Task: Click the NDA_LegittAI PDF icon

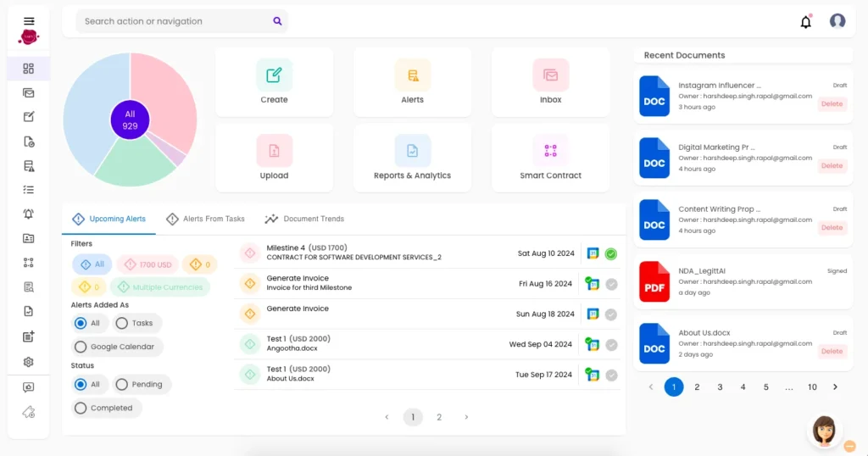Action: [654, 281]
